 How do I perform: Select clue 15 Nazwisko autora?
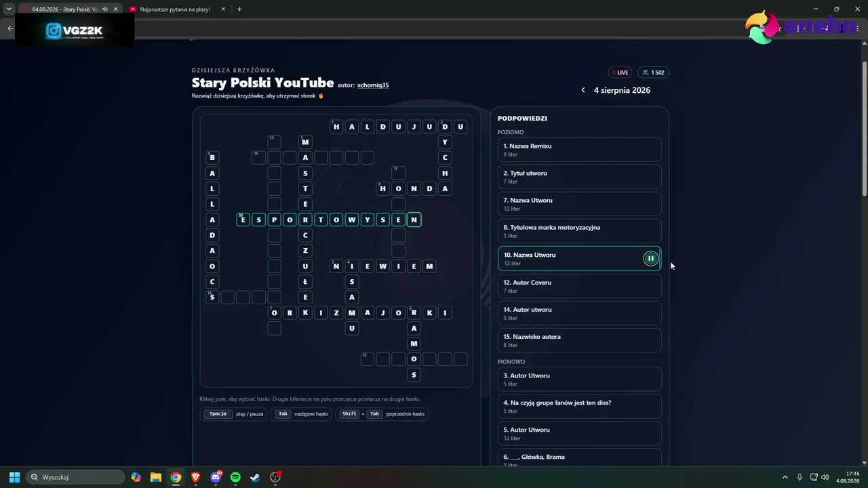pos(579,340)
